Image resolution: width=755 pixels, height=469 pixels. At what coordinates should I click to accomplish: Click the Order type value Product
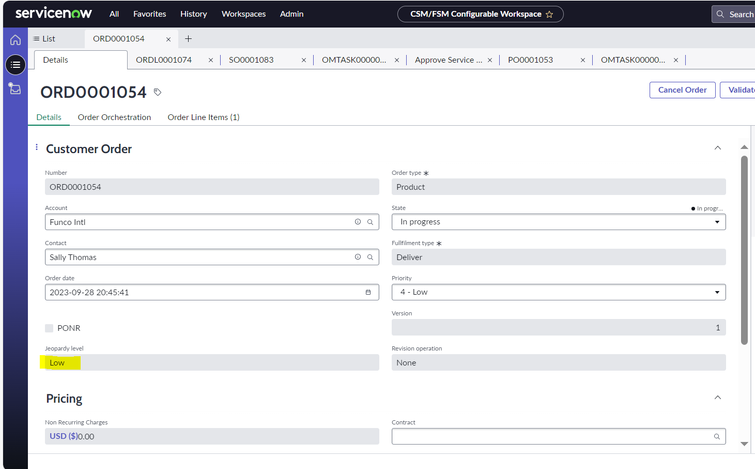point(559,187)
